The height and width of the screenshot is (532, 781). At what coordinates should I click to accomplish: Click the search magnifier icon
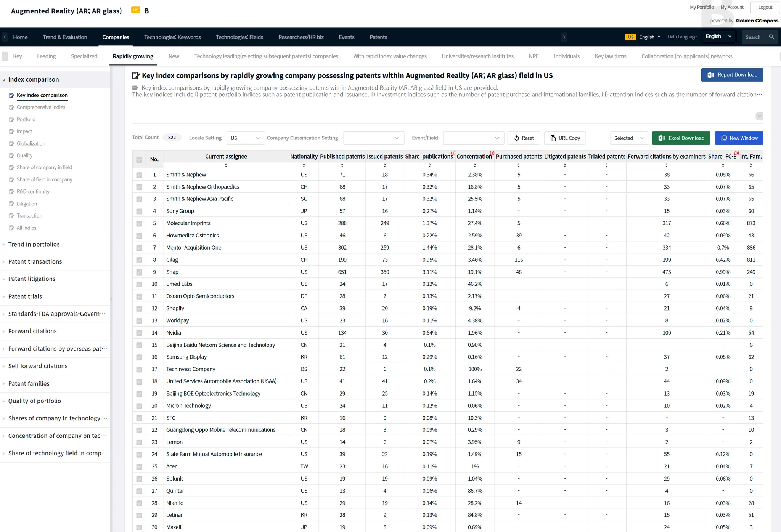771,37
